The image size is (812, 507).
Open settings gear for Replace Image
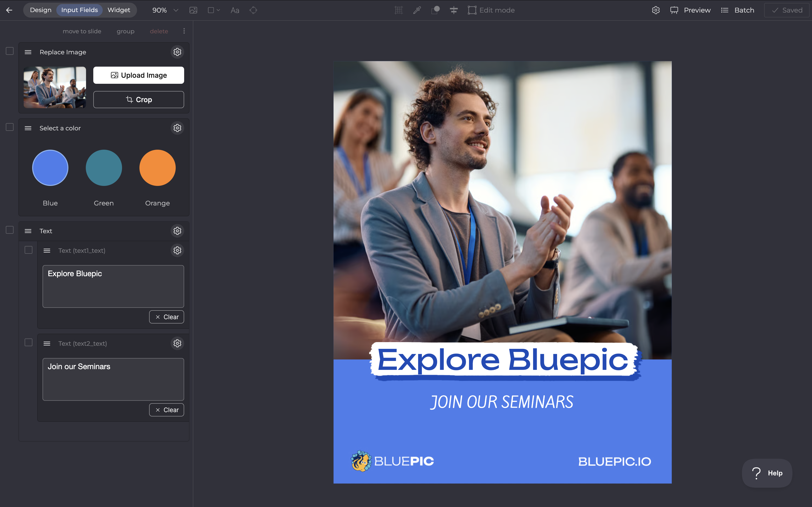tap(177, 52)
